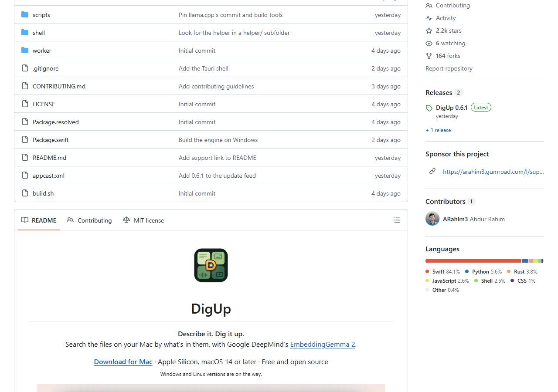
Task: Click Contributing link in sidebar
Action: click(453, 5)
